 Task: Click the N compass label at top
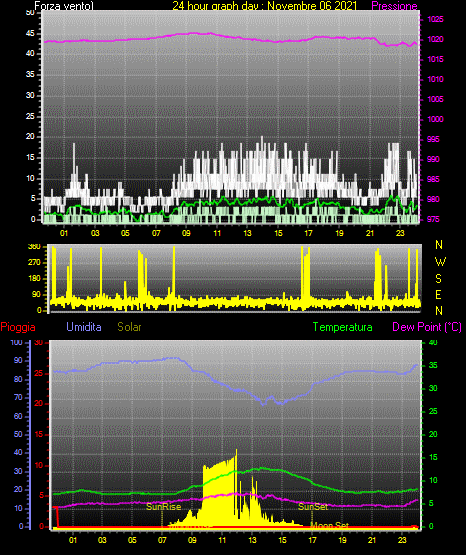pos(439,245)
